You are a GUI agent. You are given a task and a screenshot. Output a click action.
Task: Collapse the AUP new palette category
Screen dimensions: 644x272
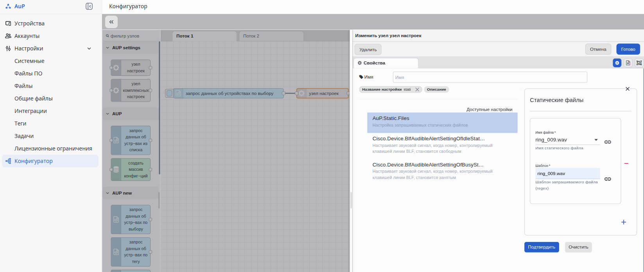(108, 193)
